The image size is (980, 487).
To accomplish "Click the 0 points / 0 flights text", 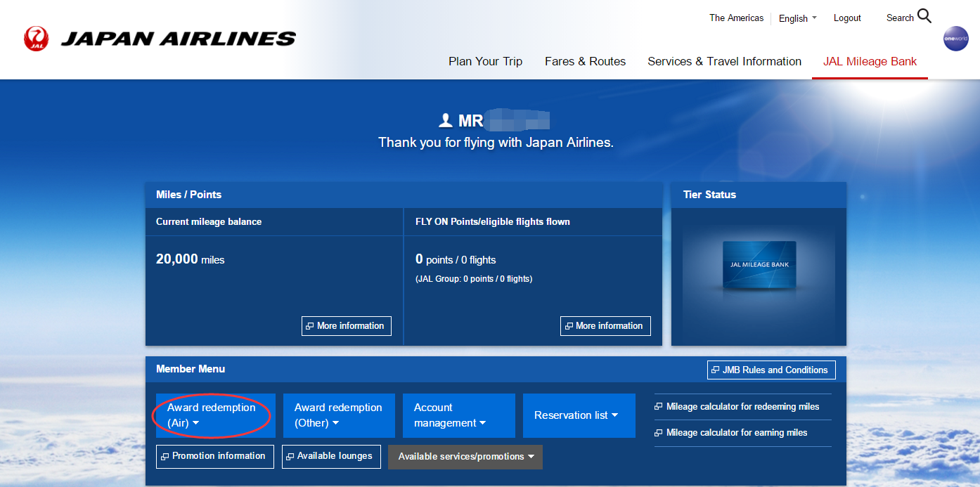I will pos(456,259).
